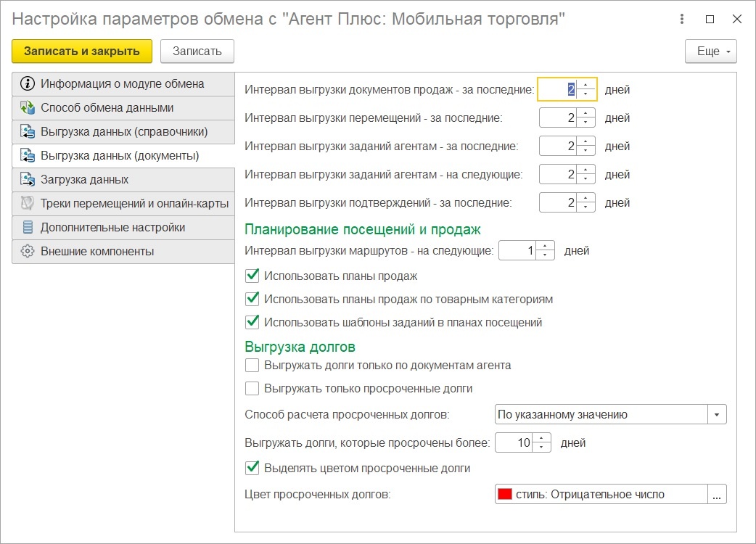Screen dimensions: 756x544
Task: Decrease подтверждений export interval
Action: click(x=586, y=207)
